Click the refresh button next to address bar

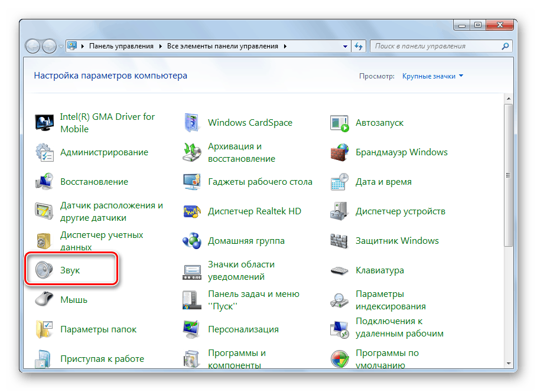coord(359,46)
